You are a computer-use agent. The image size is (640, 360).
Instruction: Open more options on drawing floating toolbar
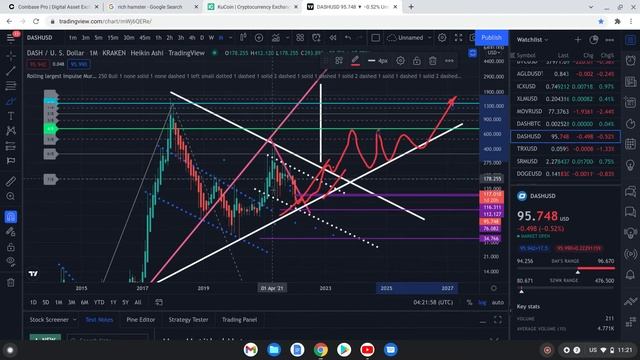[x=449, y=61]
